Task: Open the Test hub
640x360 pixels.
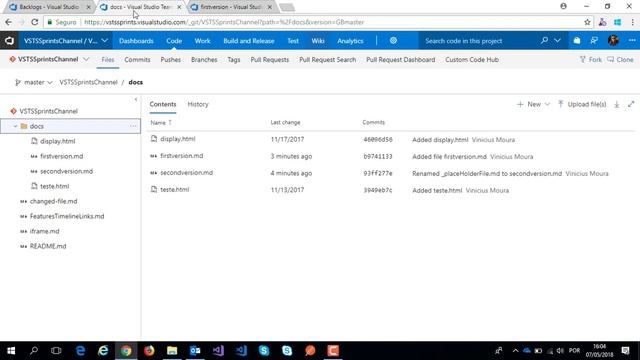Action: pos(293,41)
